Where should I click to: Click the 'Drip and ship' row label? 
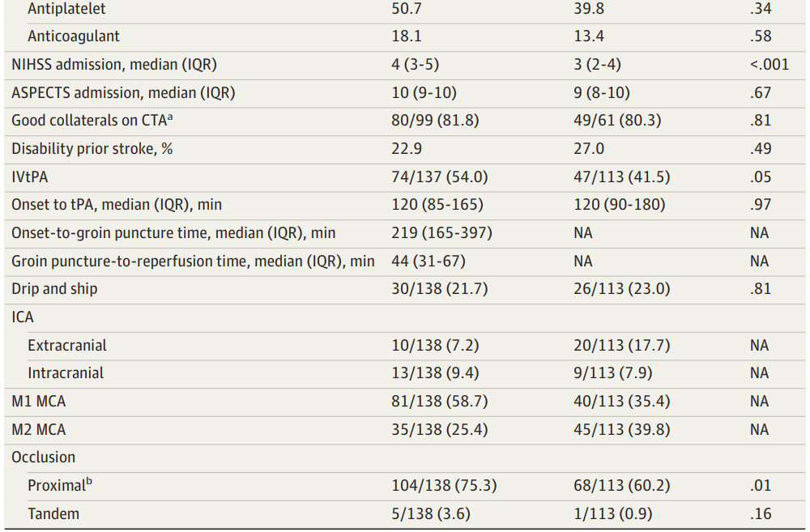(x=54, y=289)
